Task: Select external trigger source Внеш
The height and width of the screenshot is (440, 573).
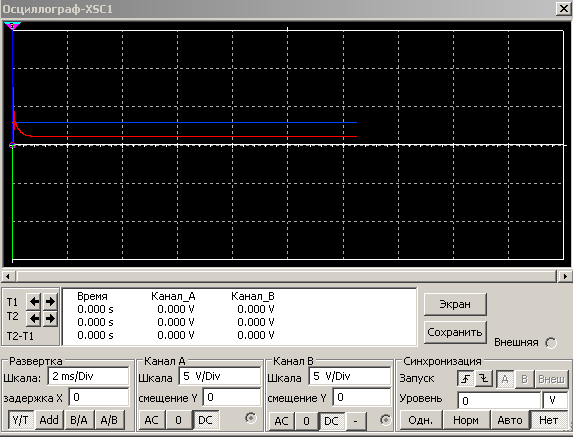Action: tap(551, 379)
